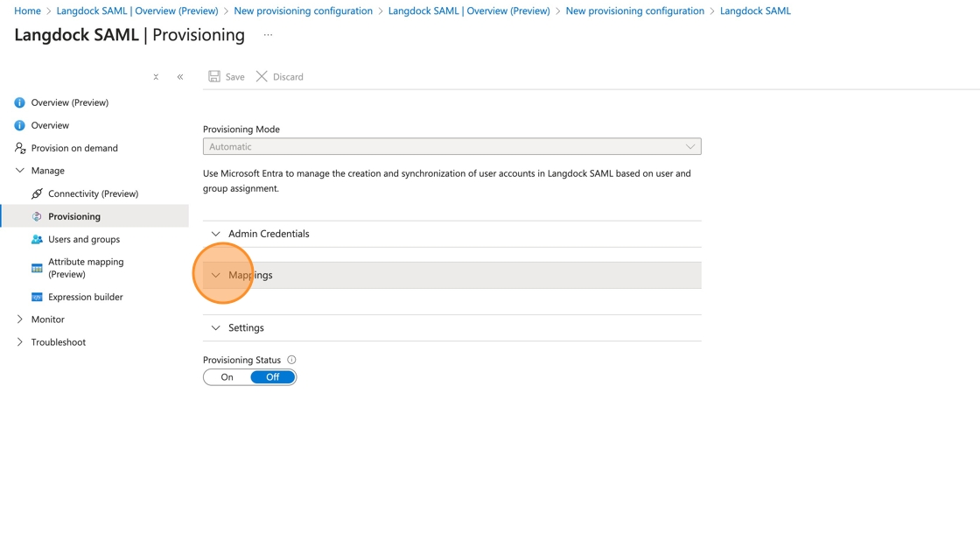Turn Provisioning Status On
980x548 pixels.
227,377
